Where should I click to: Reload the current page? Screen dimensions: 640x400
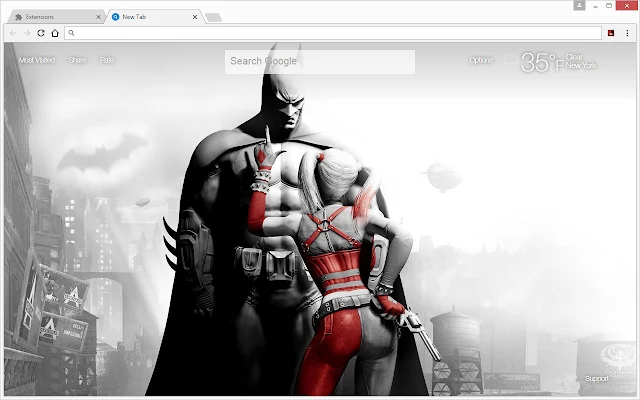point(41,33)
